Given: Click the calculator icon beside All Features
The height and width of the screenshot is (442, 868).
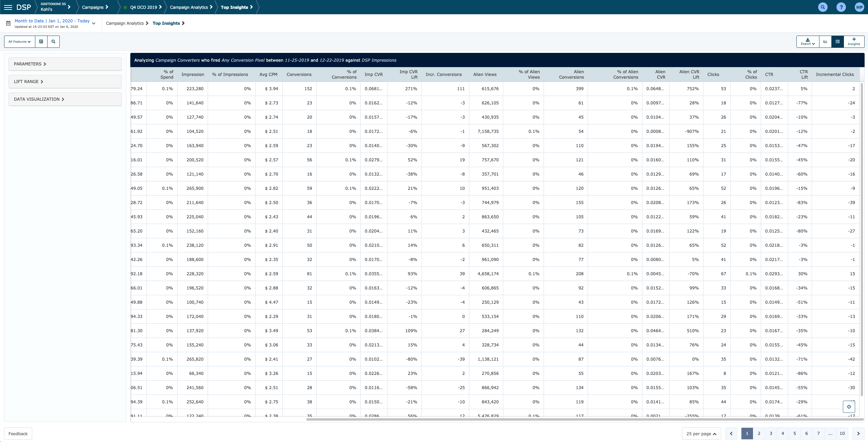Looking at the screenshot, I should pyautogui.click(x=41, y=42).
